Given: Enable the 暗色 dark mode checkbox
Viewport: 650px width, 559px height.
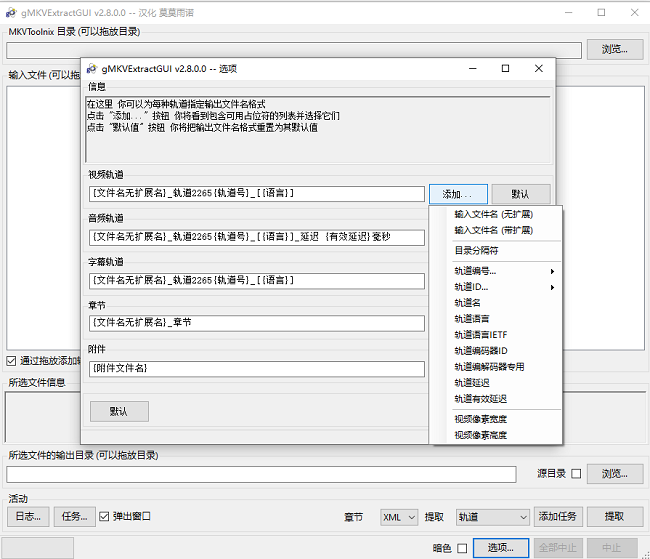Looking at the screenshot, I should pos(462,548).
